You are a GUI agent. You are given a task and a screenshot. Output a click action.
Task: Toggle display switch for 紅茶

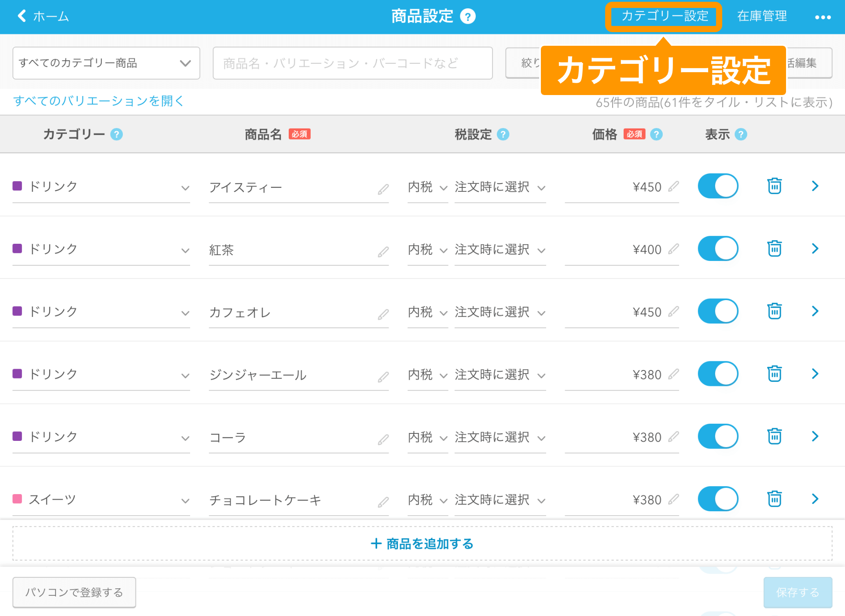[718, 249]
